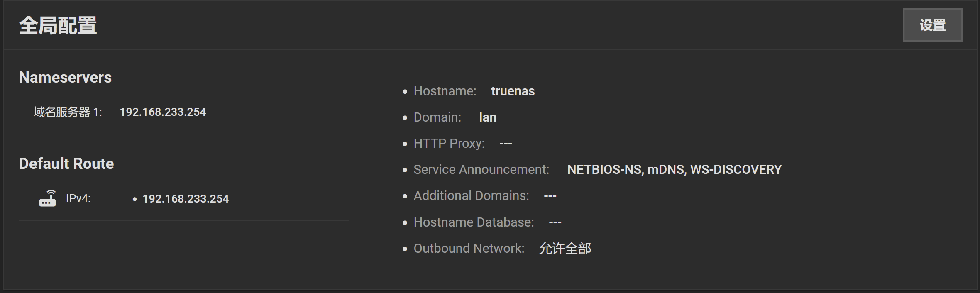
Task: Click the 允许全部 outbound network value
Action: (565, 249)
